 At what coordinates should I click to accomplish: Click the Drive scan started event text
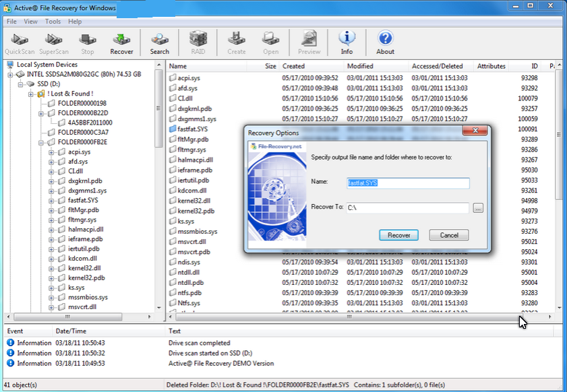click(x=210, y=353)
